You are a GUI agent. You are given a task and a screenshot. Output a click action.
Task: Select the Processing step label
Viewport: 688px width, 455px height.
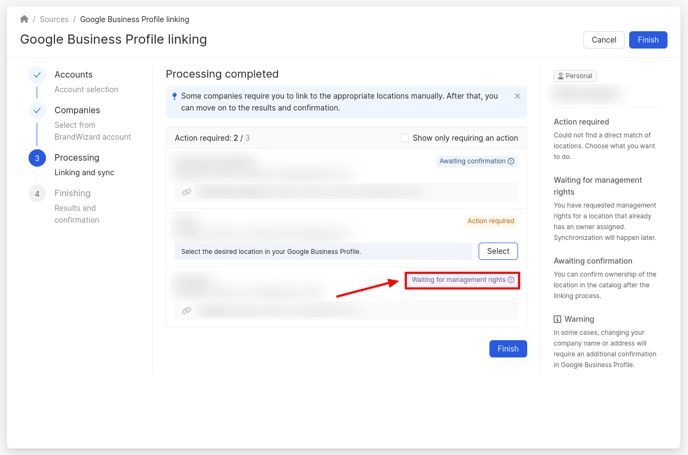tap(77, 158)
